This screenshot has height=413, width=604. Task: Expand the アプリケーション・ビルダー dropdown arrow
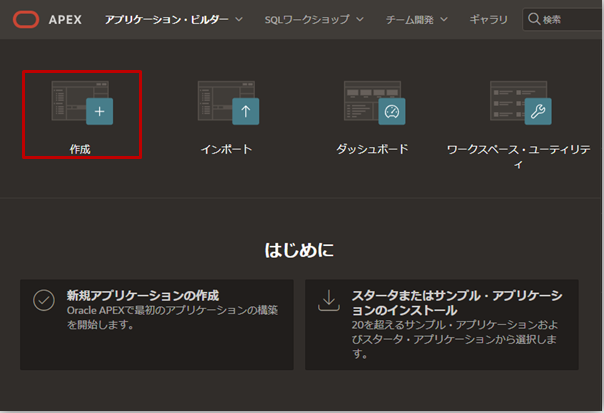click(x=237, y=19)
